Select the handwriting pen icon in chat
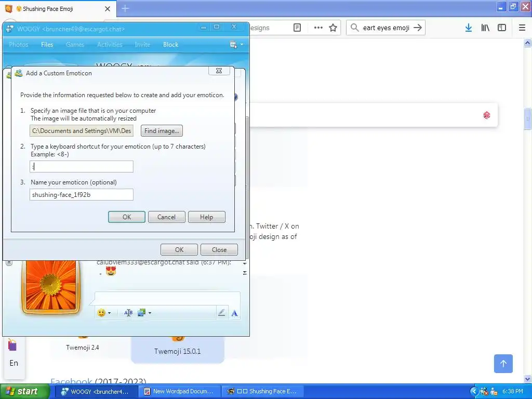Image resolution: width=532 pixels, height=399 pixels. [221, 313]
